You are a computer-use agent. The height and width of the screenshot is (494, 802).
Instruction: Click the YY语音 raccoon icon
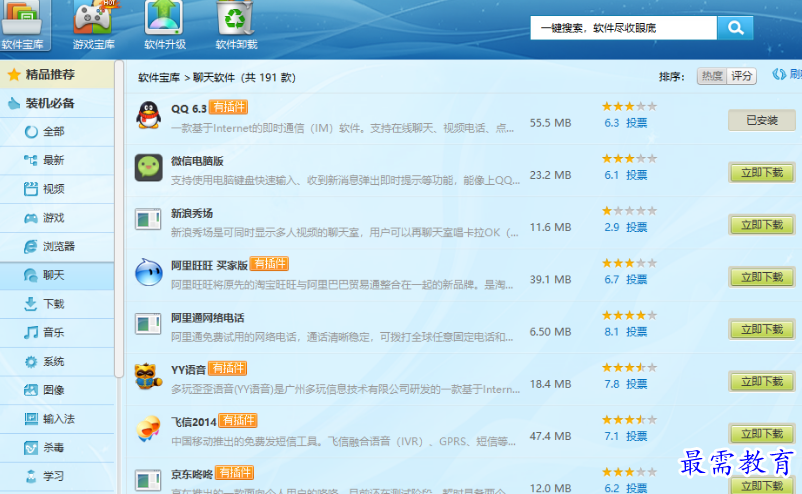coord(148,376)
